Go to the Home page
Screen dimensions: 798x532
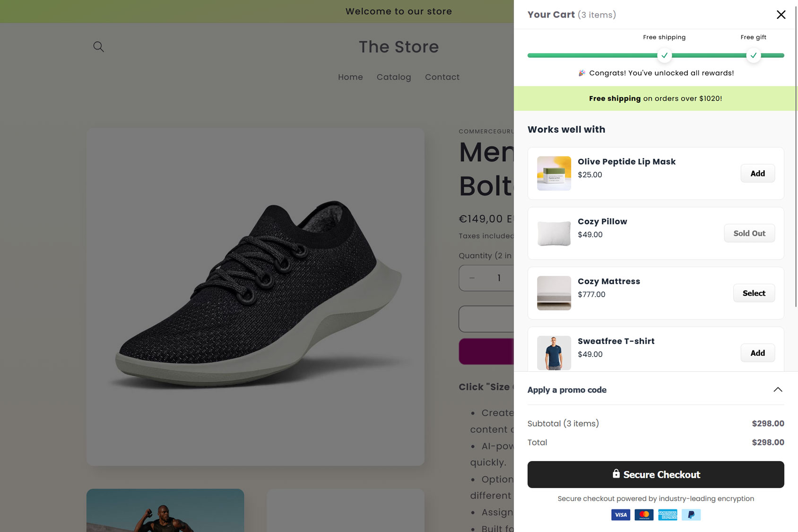coord(350,77)
